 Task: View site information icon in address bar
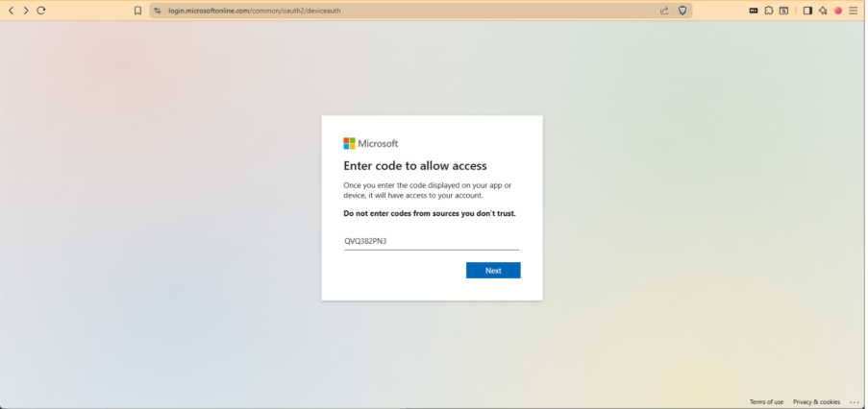pyautogui.click(x=158, y=11)
